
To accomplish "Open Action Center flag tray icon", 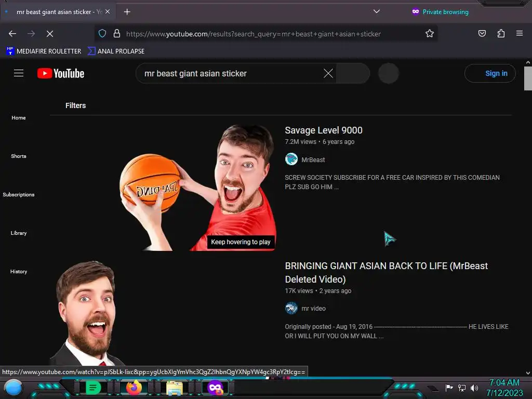I will point(449,388).
